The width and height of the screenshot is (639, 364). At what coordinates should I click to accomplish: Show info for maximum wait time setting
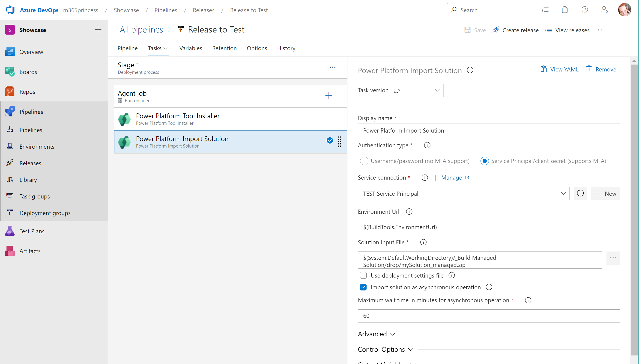pyautogui.click(x=528, y=300)
